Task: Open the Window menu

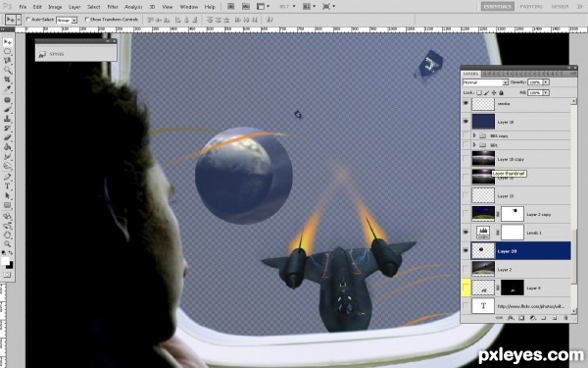Action: [x=188, y=7]
